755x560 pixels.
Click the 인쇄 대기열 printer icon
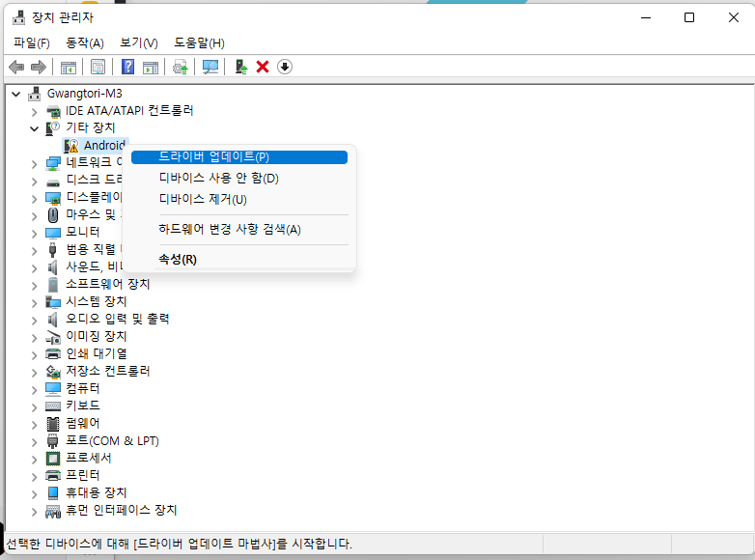point(53,354)
